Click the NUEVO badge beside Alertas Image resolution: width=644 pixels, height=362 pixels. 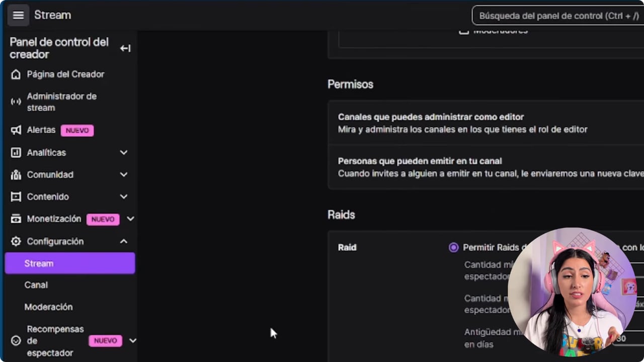point(77,130)
